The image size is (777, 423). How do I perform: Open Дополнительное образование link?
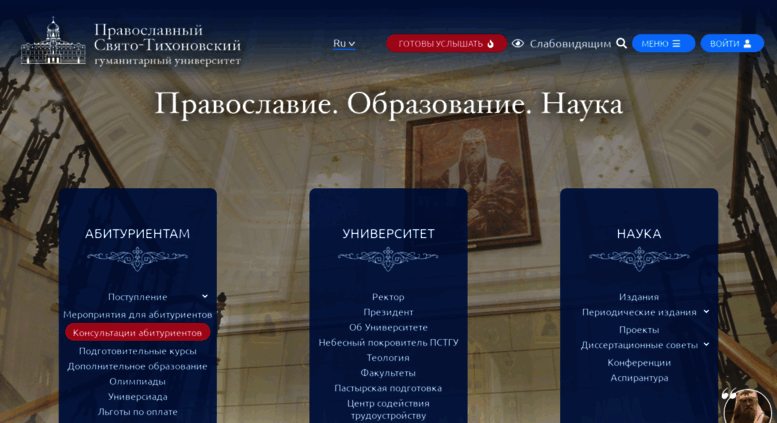137,366
